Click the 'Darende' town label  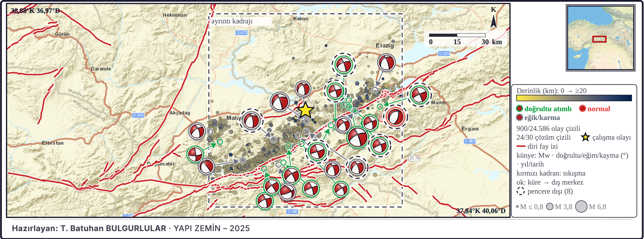pos(101,69)
